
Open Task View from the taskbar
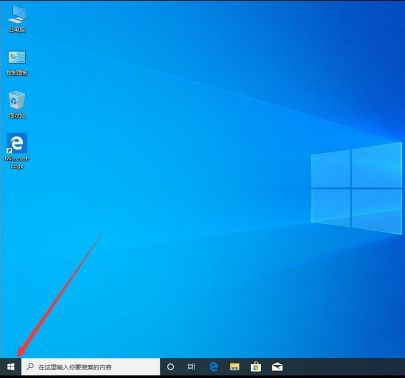[191, 367]
